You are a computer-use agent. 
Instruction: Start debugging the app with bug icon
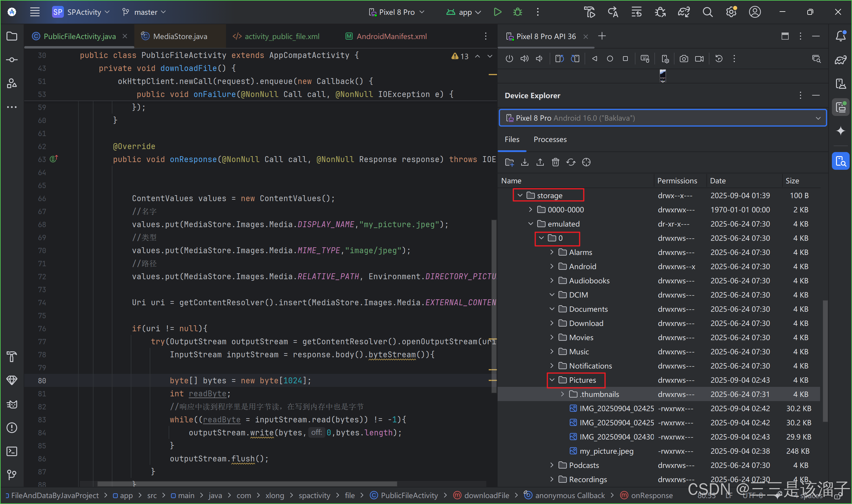517,12
